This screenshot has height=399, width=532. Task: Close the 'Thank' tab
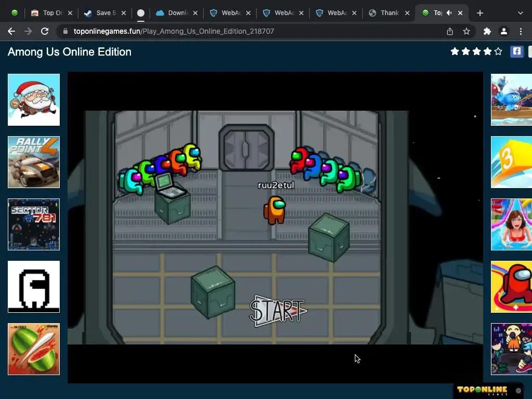(407, 13)
